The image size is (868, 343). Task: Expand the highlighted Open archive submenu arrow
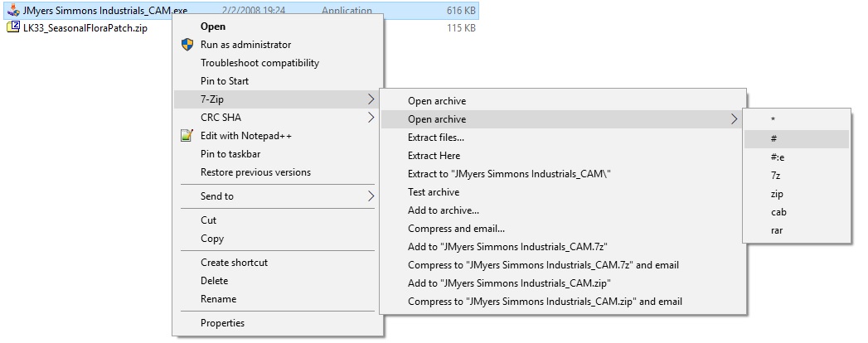735,119
